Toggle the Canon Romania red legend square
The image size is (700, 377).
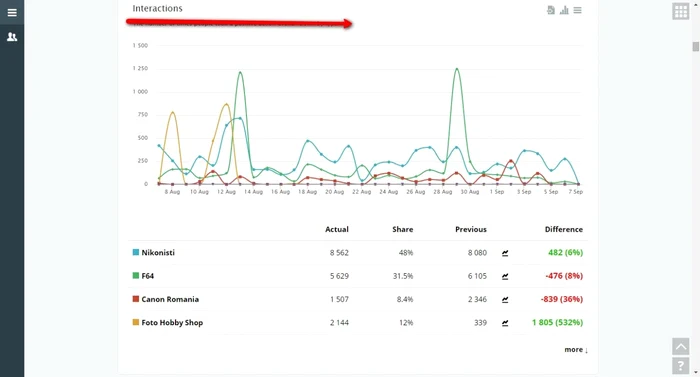[x=136, y=298]
